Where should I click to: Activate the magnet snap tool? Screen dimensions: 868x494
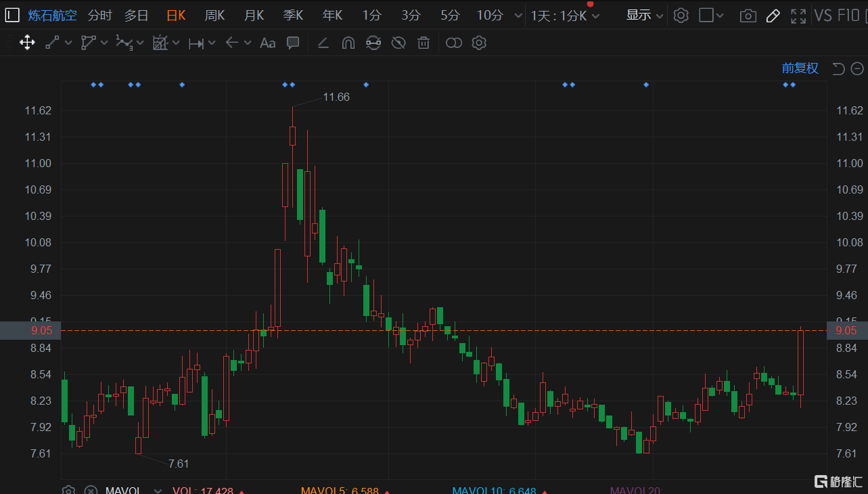[348, 43]
